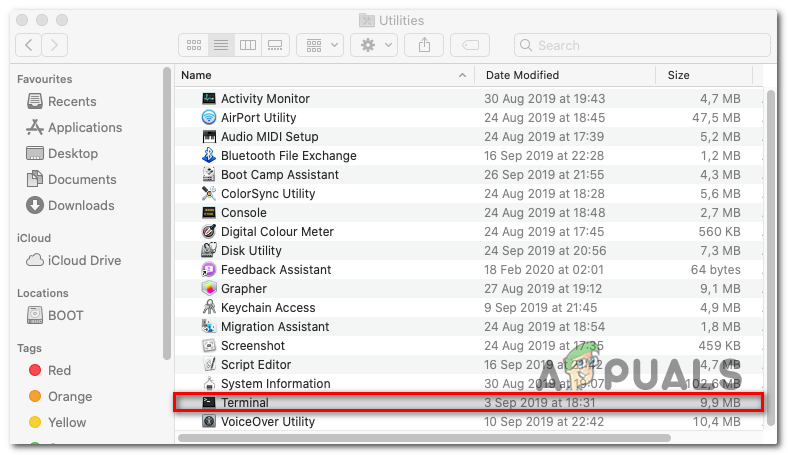This screenshot has height=455, width=788.
Task: Select the Script Editor icon
Action: 209,365
